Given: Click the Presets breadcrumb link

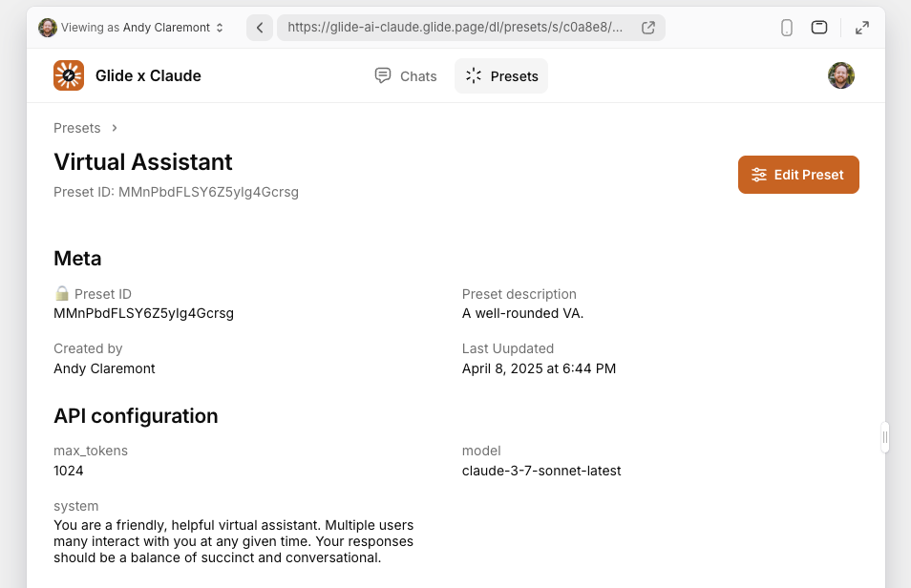Looking at the screenshot, I should pos(76,128).
